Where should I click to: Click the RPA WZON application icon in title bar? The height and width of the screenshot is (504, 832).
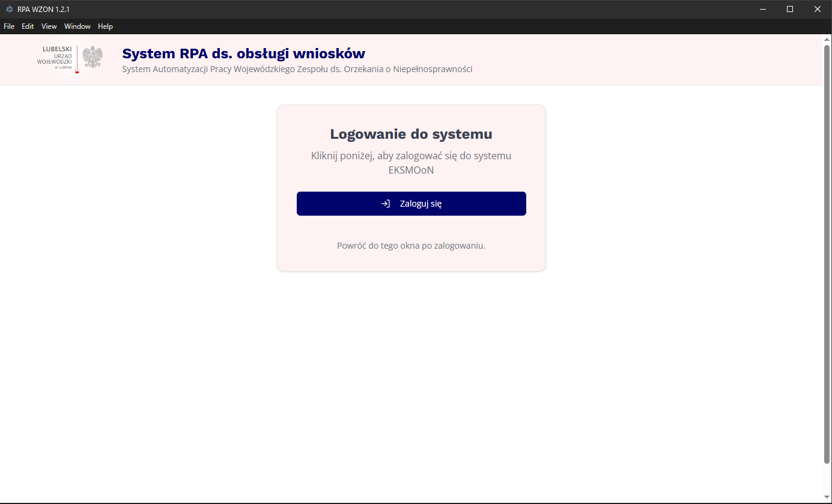coord(10,8)
